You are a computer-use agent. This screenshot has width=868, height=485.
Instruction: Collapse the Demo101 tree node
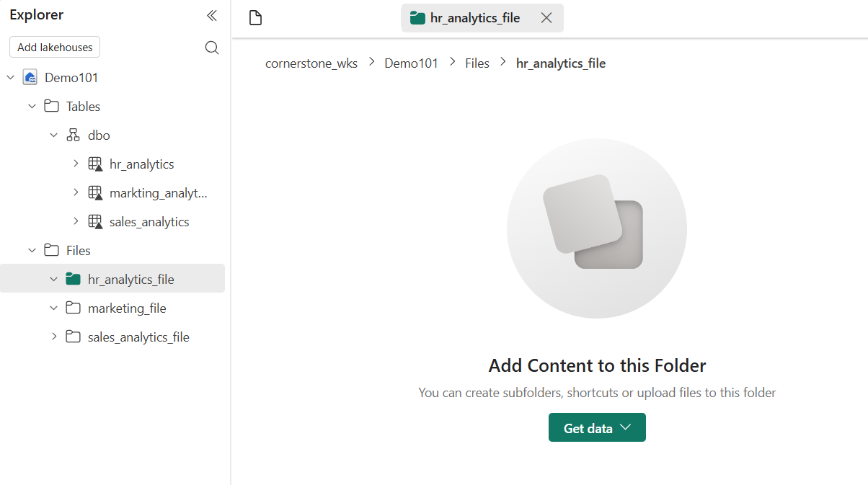[10, 78]
